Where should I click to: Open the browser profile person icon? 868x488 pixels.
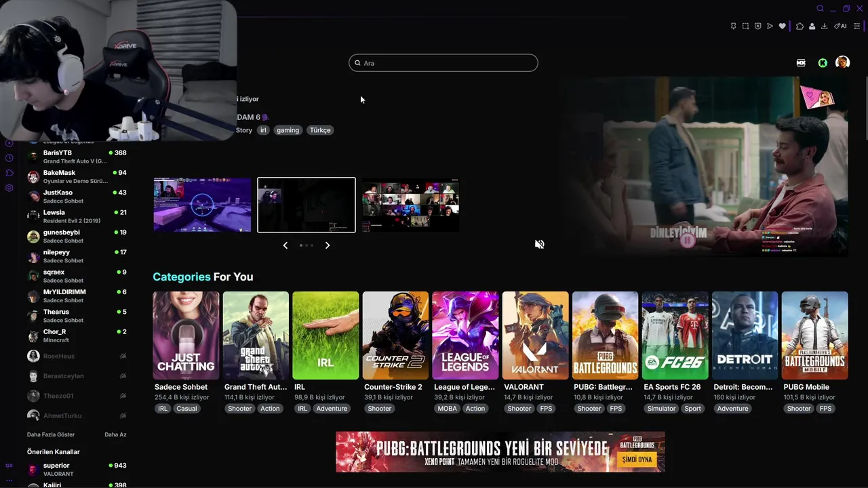[x=812, y=26]
